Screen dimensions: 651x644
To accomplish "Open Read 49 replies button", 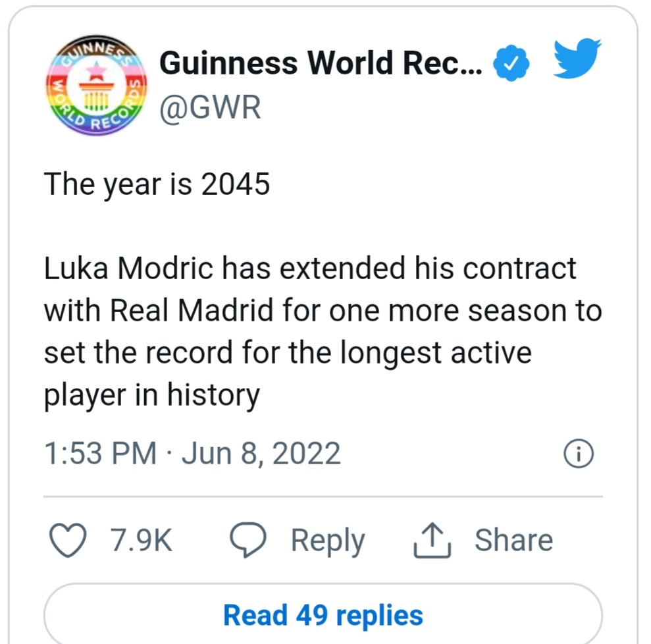I will (x=323, y=615).
